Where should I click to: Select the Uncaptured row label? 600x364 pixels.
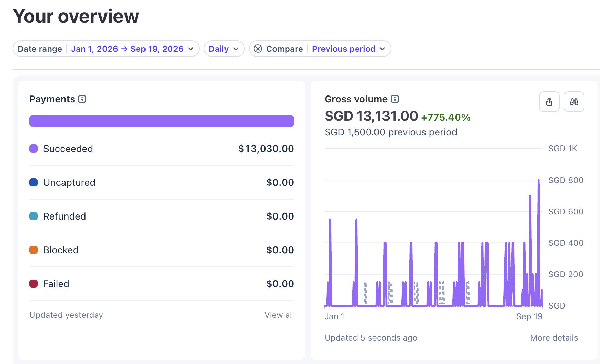tap(69, 182)
